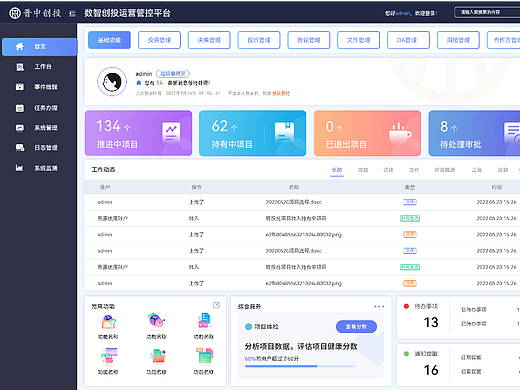The width and height of the screenshot is (520, 390).
Task: Click the count 16 beside the green dot
Action: point(431,370)
